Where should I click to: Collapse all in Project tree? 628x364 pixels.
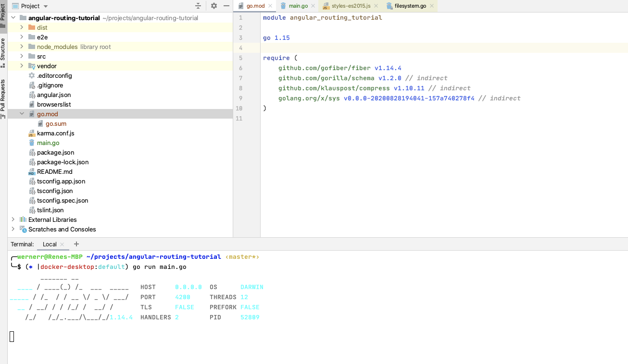coord(198,6)
